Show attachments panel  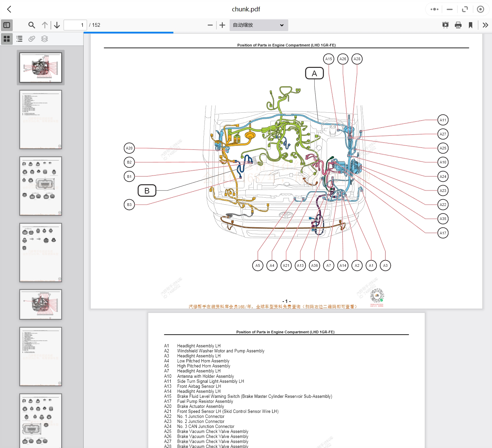[x=32, y=39]
